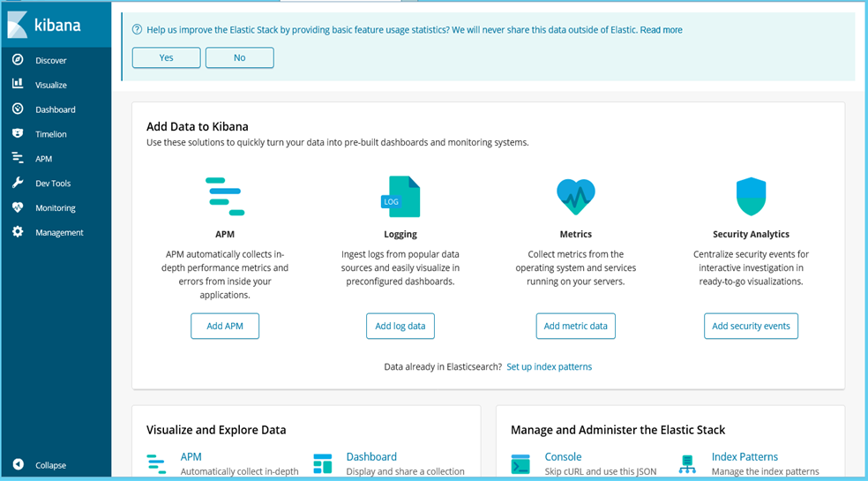This screenshot has height=481, width=868.
Task: Click the Metrics card title
Action: [x=576, y=235]
